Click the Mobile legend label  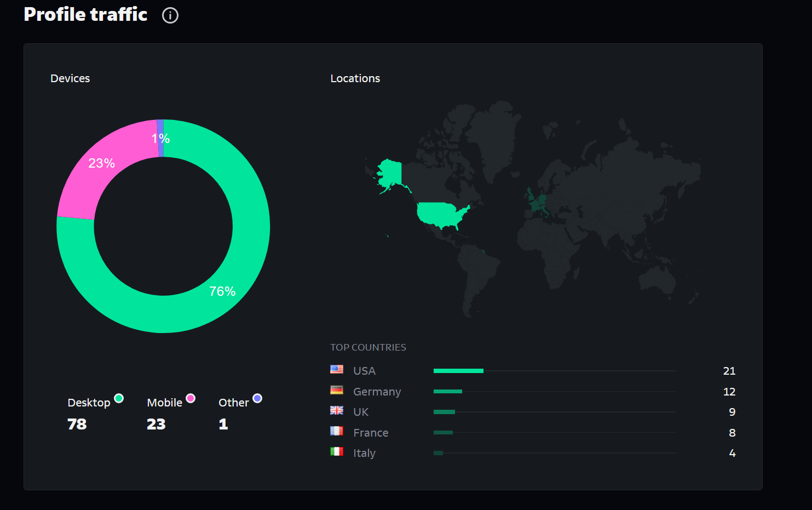pyautogui.click(x=164, y=403)
